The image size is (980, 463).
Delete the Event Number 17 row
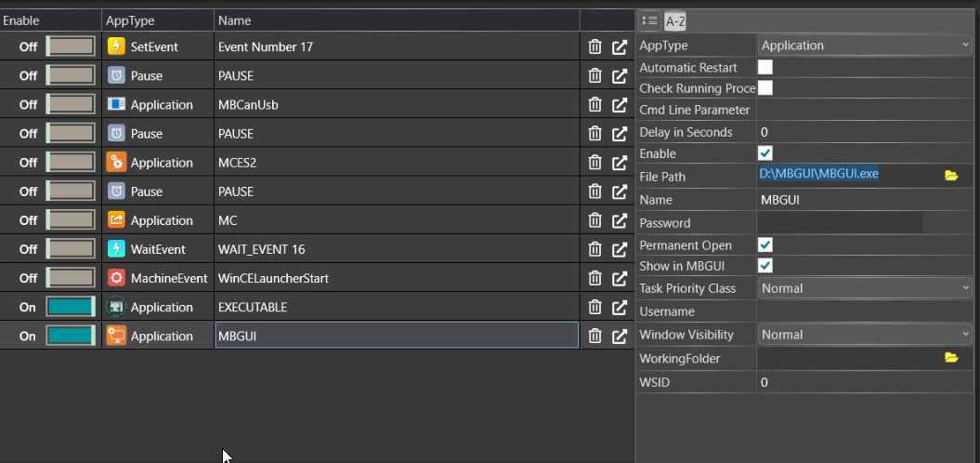(595, 46)
